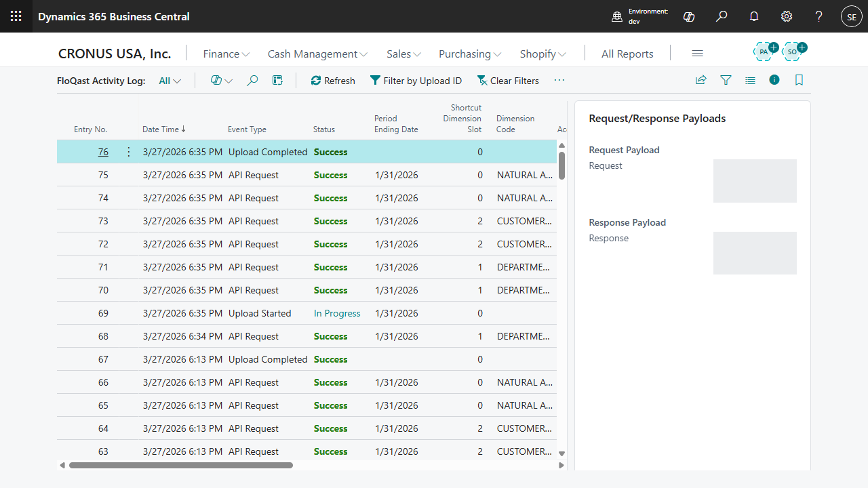Change list layout view icon
868x488 pixels.
point(750,80)
